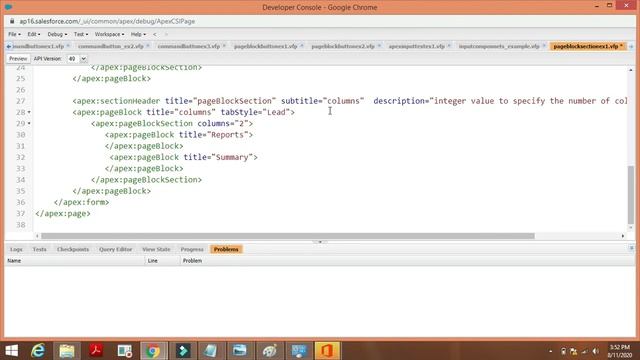Screen dimensions: 640x360
Task: Open the File menu
Action: coord(14,34)
